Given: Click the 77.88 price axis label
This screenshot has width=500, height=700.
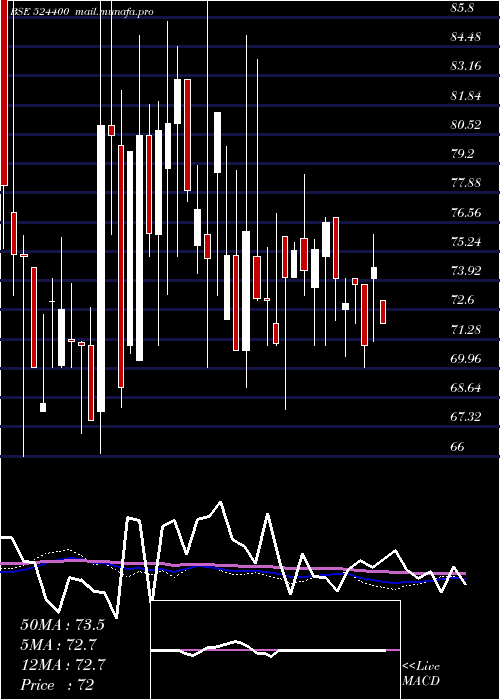Looking at the screenshot, I should (466, 183).
